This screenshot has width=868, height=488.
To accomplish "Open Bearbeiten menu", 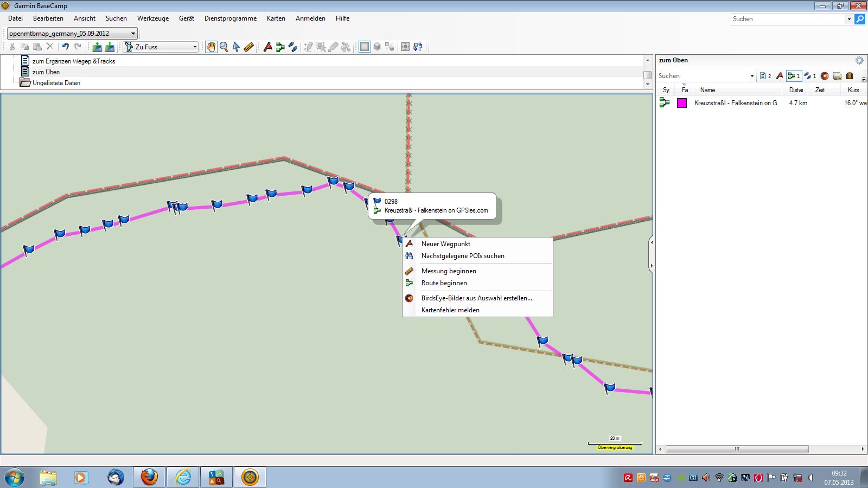I will pos(48,18).
